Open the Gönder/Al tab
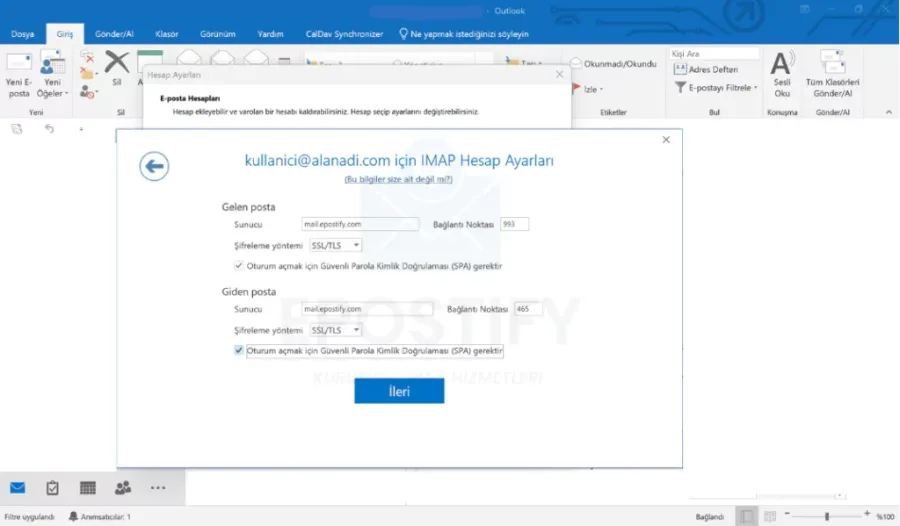The height and width of the screenshot is (526, 900). (114, 34)
